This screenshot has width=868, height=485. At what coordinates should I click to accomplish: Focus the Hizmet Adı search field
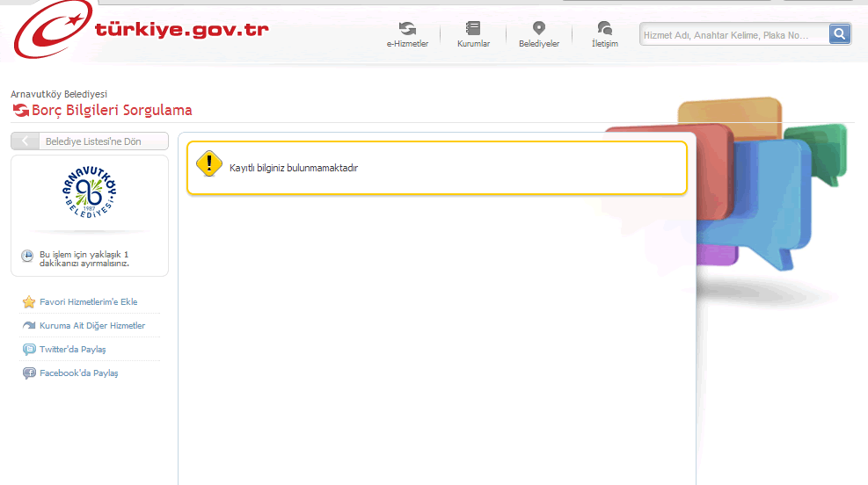(733, 35)
